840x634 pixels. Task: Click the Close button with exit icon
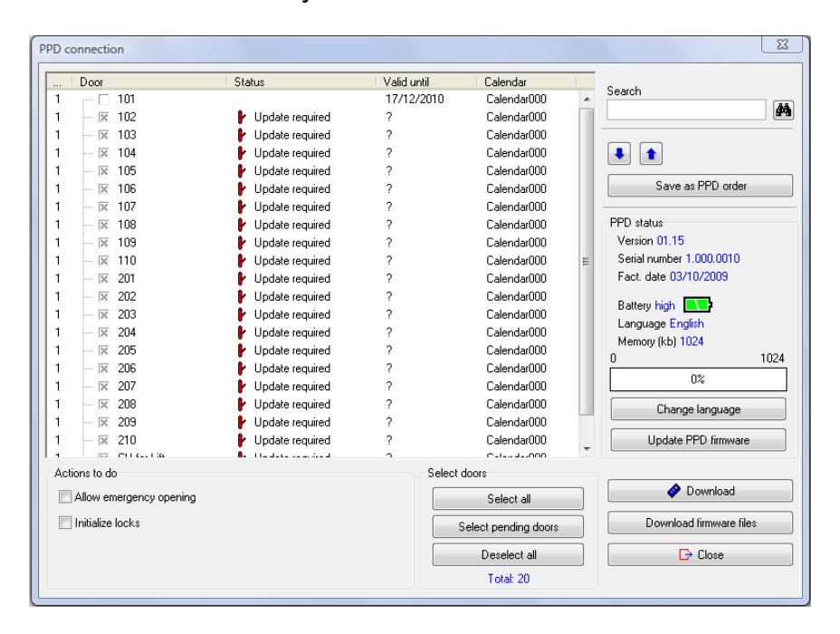tap(701, 554)
